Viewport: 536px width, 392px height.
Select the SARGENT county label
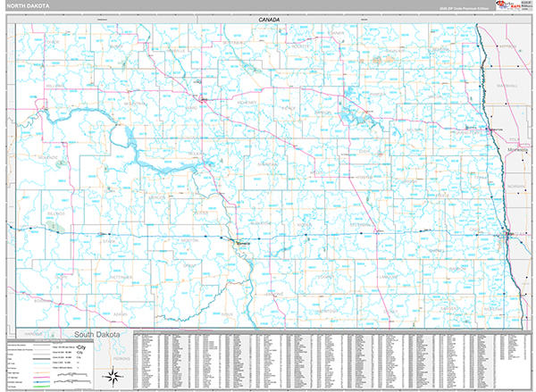(449, 308)
